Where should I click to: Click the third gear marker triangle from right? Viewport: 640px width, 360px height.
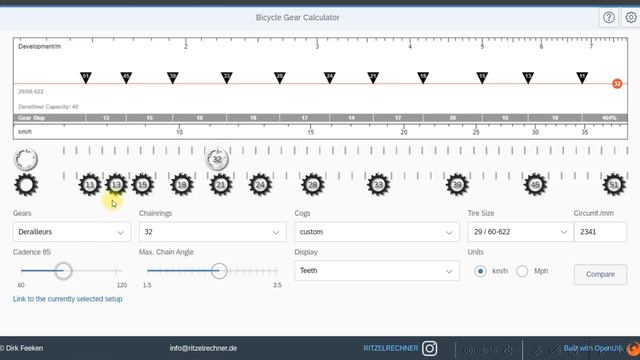click(482, 78)
